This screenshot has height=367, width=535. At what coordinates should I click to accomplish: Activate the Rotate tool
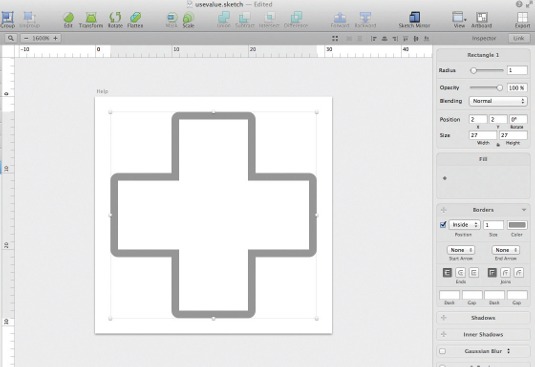115,18
